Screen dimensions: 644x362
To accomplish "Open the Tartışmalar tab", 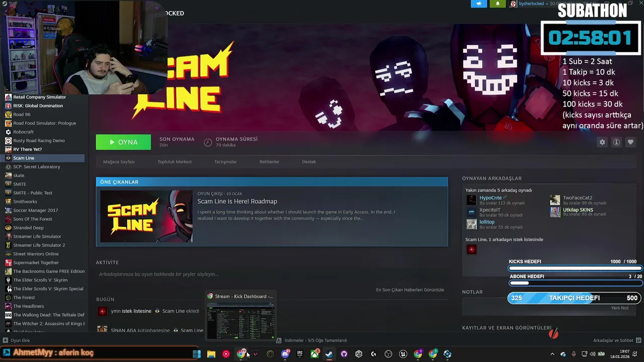I will (225, 162).
